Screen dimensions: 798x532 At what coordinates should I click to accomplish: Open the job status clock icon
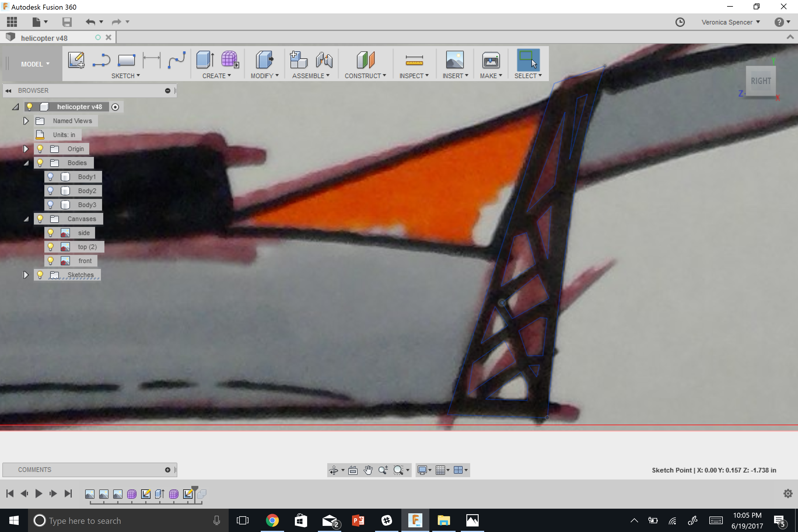coord(680,22)
